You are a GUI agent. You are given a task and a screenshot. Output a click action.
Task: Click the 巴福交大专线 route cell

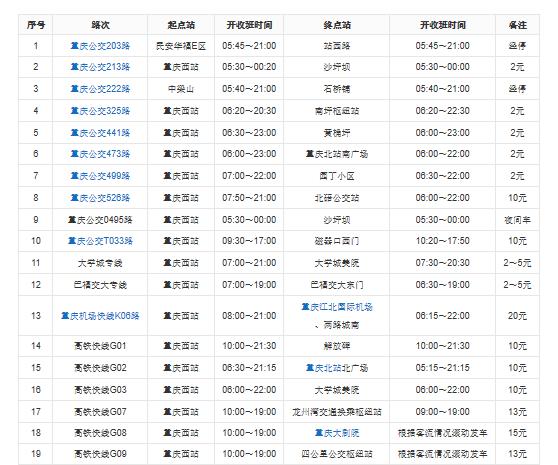click(x=100, y=285)
